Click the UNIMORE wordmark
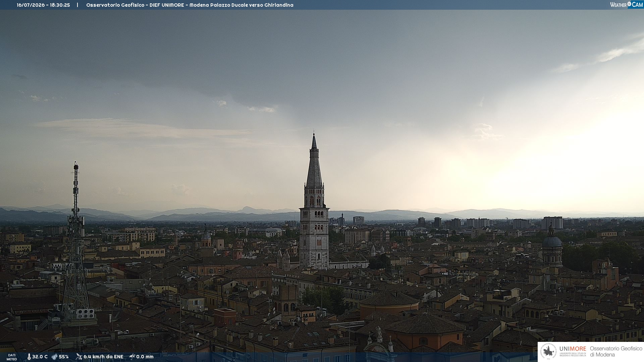Viewport: 644px width, 362px height. [573, 349]
